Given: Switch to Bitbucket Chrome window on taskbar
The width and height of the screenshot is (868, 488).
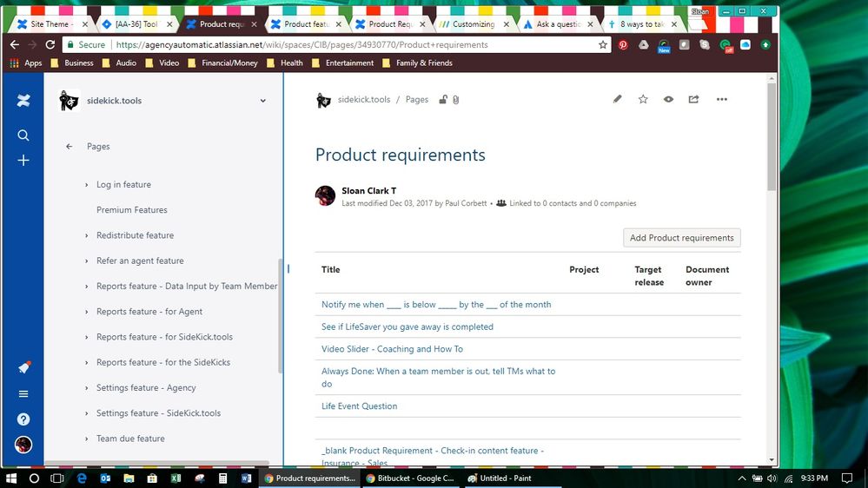Looking at the screenshot, I should click(410, 478).
